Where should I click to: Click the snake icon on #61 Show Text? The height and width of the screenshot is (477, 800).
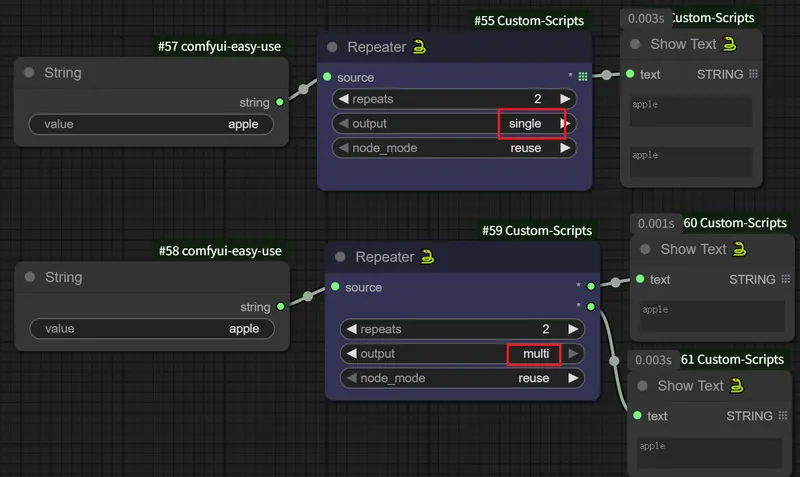click(x=737, y=386)
